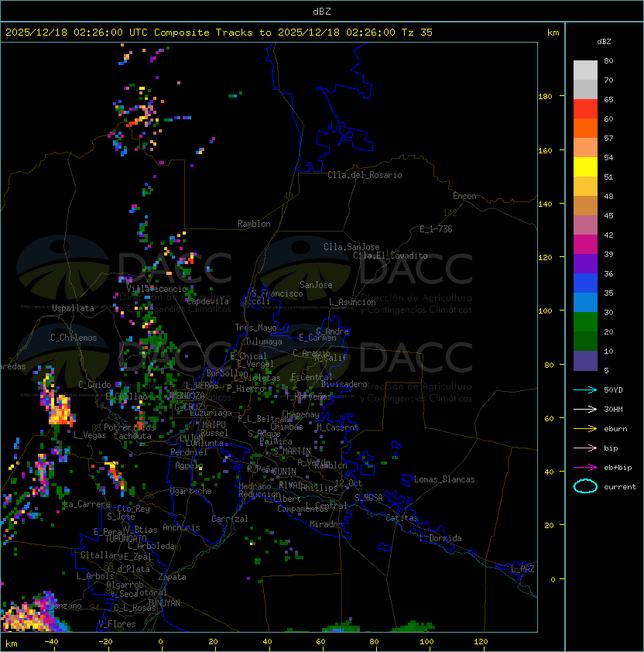Click the C_Chilenos label

(74, 338)
